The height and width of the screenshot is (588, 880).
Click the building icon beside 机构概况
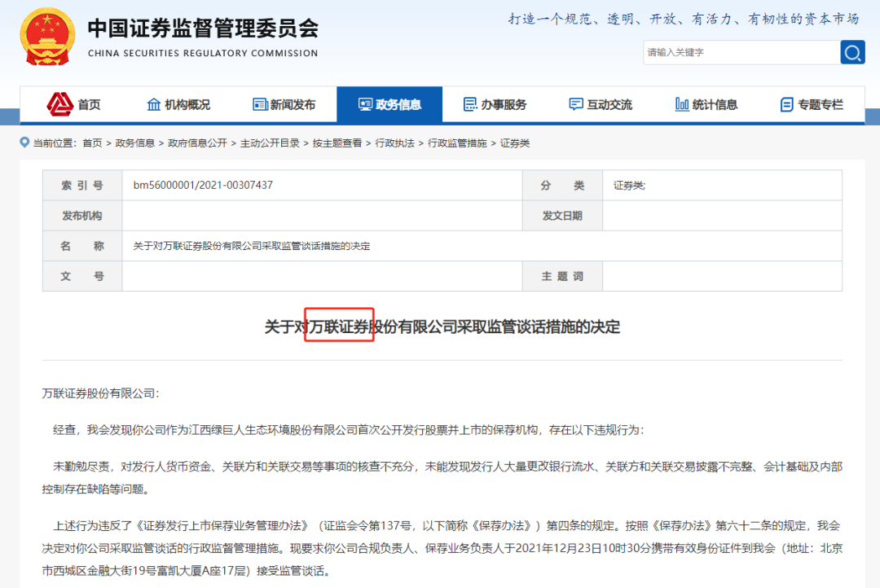click(x=154, y=104)
